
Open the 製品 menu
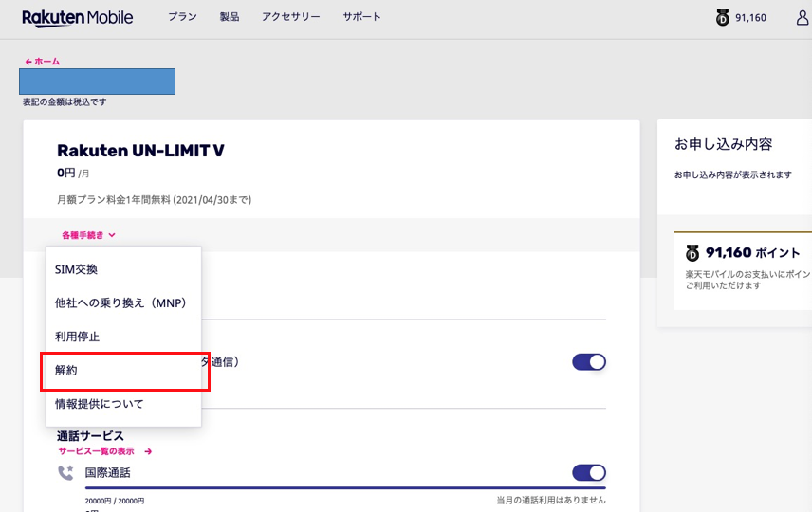(x=229, y=17)
